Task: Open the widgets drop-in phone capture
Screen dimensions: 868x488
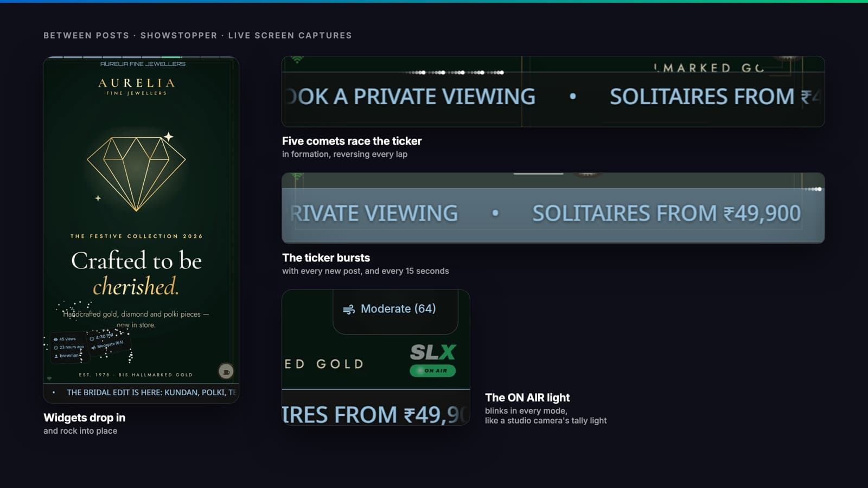Action: coord(141,230)
